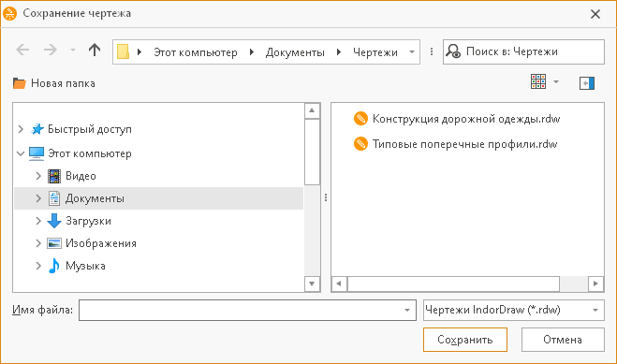Expand the Видео folder node
The image size is (617, 364).
(x=38, y=176)
